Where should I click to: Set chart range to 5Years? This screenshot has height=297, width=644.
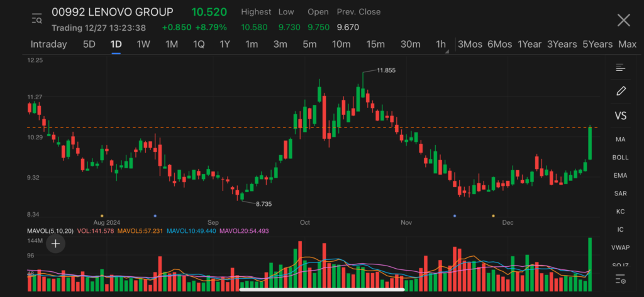tap(597, 45)
